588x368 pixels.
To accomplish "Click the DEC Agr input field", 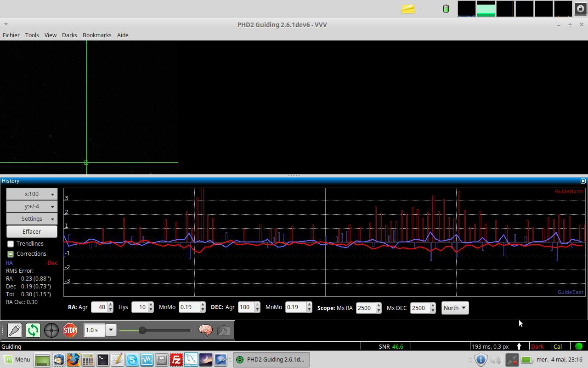I will coord(245,307).
